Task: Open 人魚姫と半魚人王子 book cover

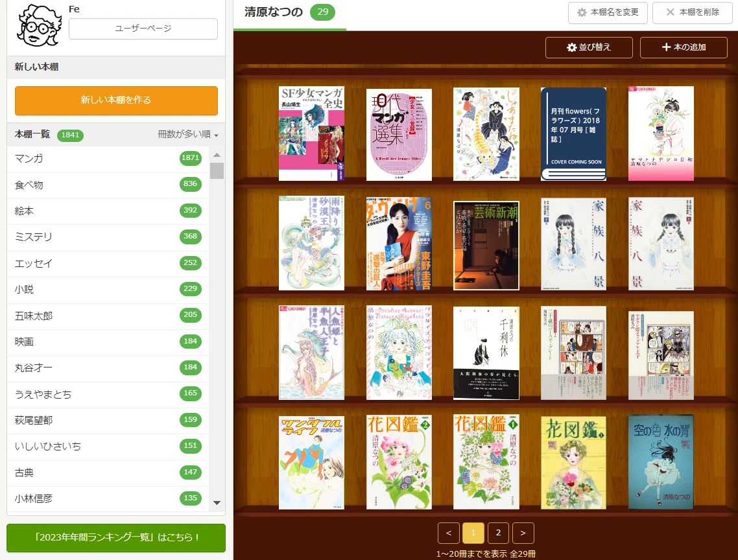Action: pos(311,353)
